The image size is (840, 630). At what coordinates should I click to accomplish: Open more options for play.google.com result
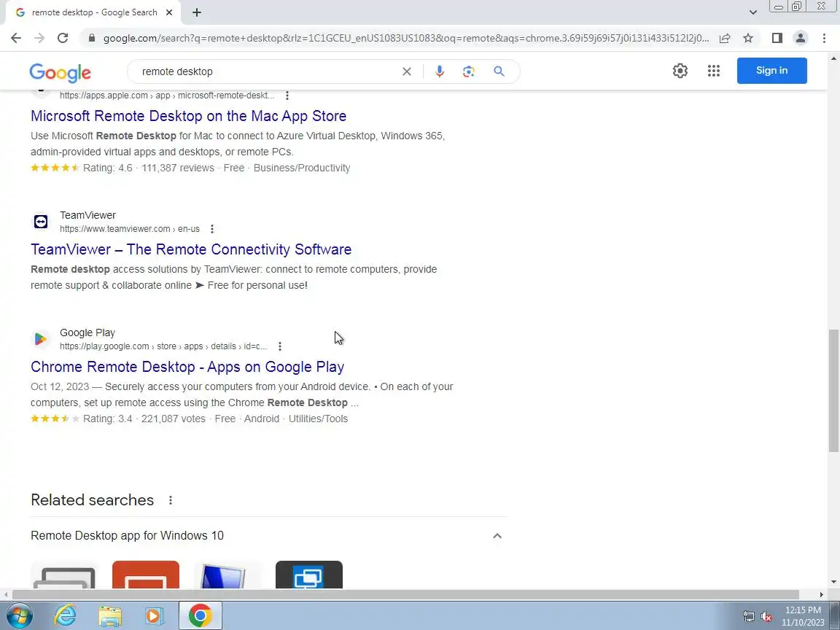pos(280,346)
